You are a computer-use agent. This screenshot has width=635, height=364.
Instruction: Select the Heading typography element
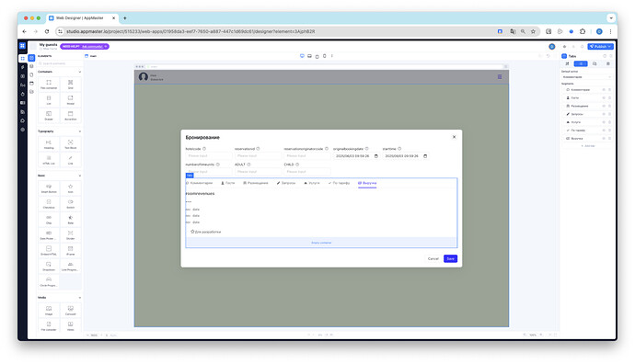click(49, 144)
